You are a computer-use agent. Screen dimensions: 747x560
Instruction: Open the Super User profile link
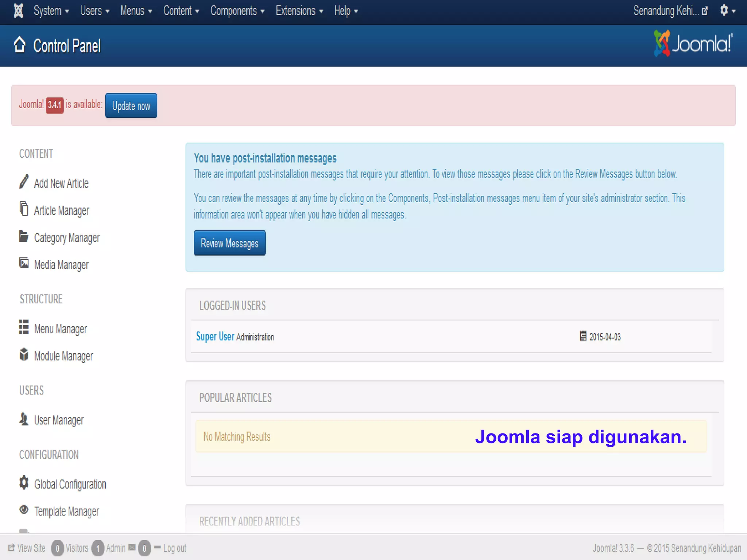coord(215,336)
